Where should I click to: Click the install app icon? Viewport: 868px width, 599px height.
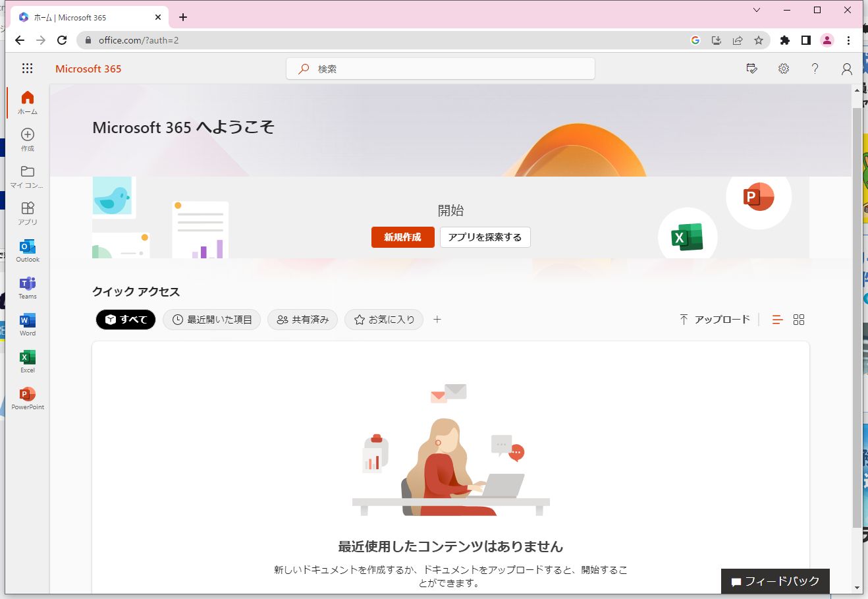click(x=717, y=40)
